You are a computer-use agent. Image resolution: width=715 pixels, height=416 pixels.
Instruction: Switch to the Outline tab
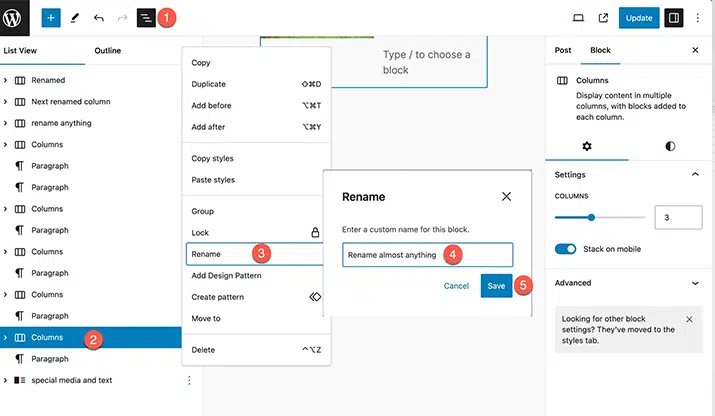point(108,51)
